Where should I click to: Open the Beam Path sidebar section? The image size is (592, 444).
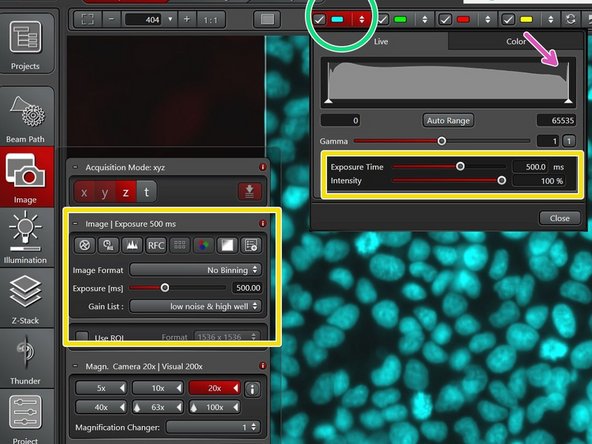[25, 116]
